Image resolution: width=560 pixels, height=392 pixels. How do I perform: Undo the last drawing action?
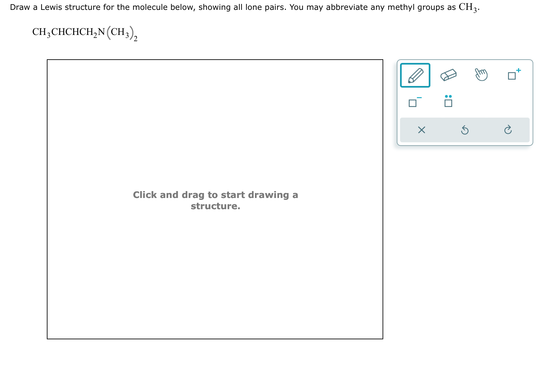coord(464,130)
